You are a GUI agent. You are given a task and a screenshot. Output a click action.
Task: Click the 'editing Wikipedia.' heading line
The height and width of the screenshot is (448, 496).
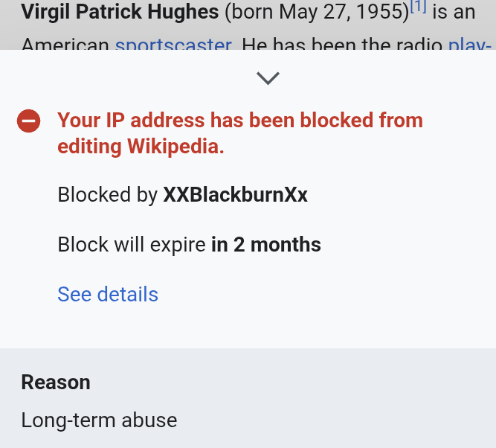coord(141,146)
